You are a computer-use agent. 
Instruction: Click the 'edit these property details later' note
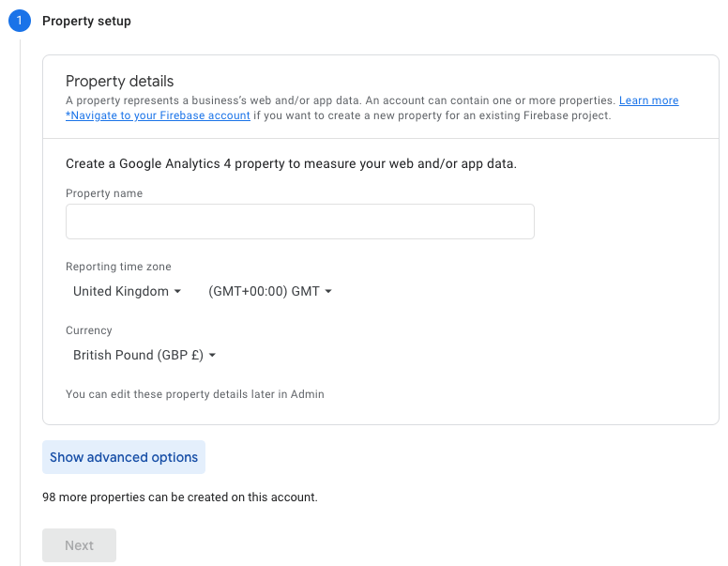194,394
